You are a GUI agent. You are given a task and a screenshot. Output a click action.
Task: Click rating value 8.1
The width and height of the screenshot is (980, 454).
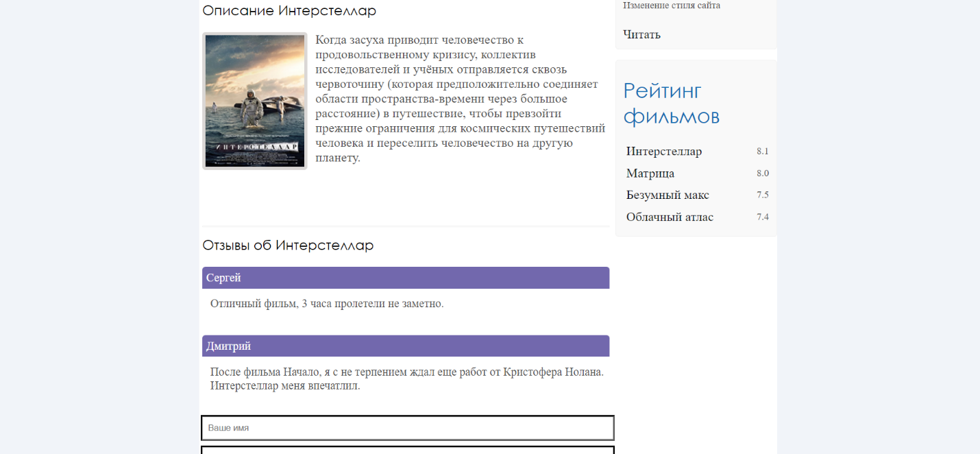[763, 152]
